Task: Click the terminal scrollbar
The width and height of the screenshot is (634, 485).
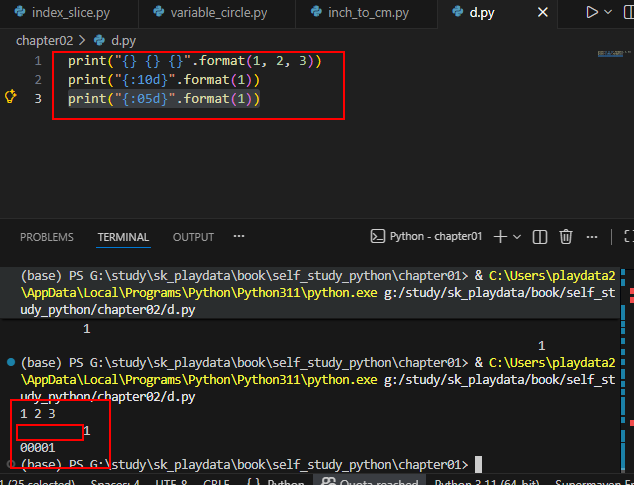Action: (623, 368)
